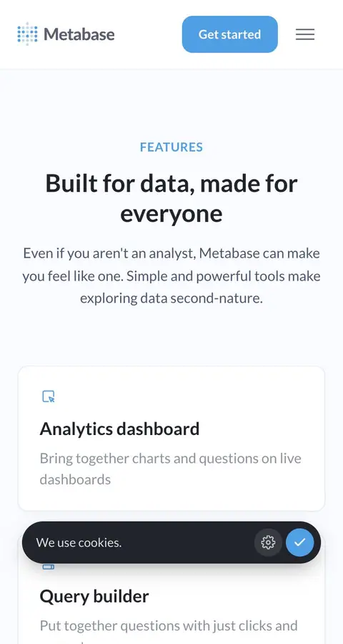This screenshot has height=644, width=343.
Task: Open the Query builder heading
Action: click(x=94, y=596)
